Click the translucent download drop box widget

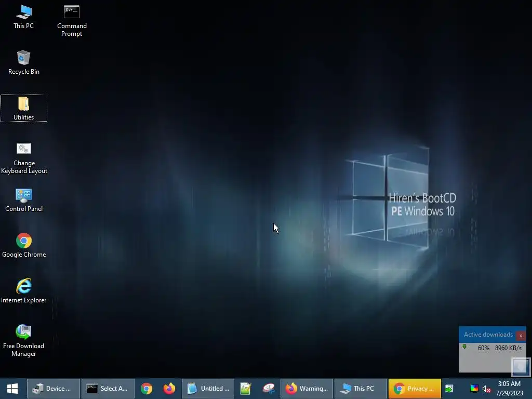click(521, 367)
